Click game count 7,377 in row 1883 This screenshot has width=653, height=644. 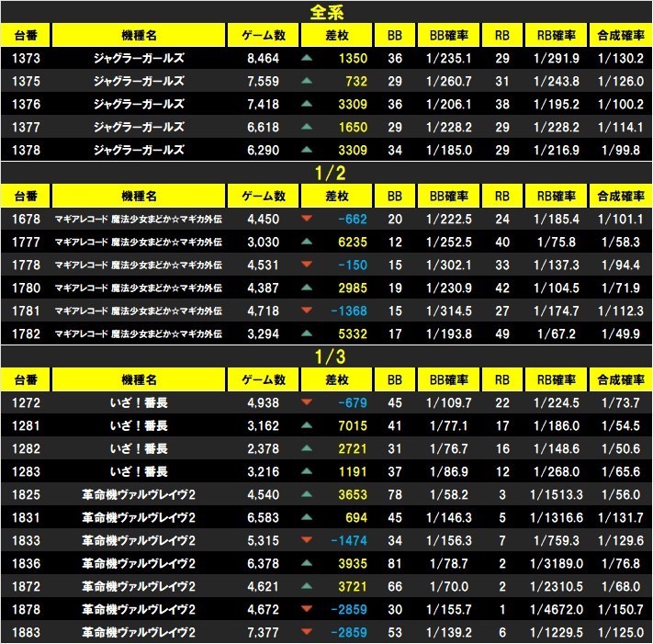pyautogui.click(x=264, y=632)
